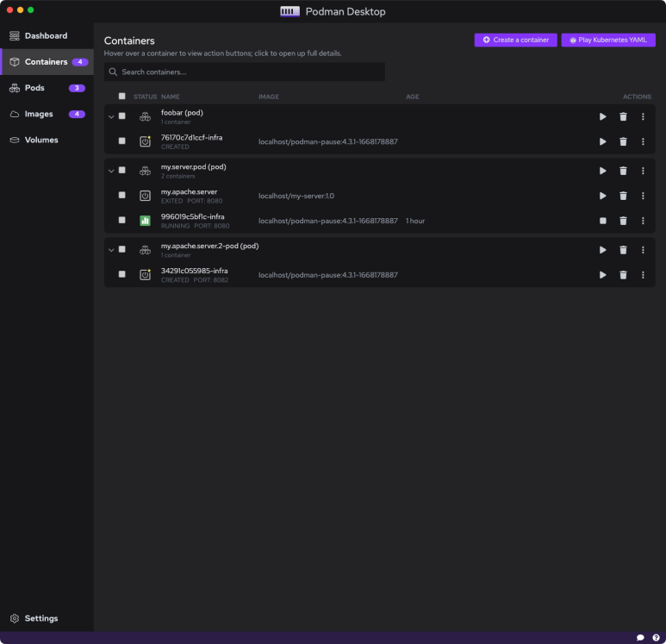Open the help question mark icon
666x644 pixels.
[656, 637]
